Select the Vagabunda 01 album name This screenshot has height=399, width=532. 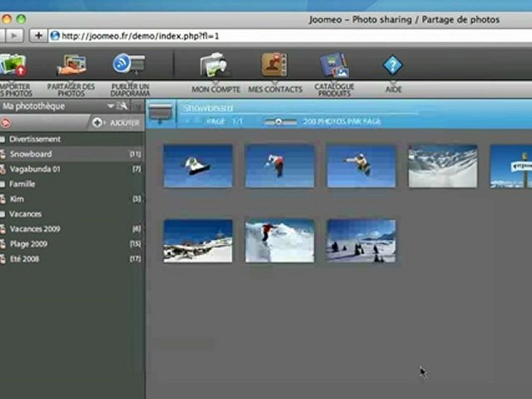pyautogui.click(x=35, y=169)
